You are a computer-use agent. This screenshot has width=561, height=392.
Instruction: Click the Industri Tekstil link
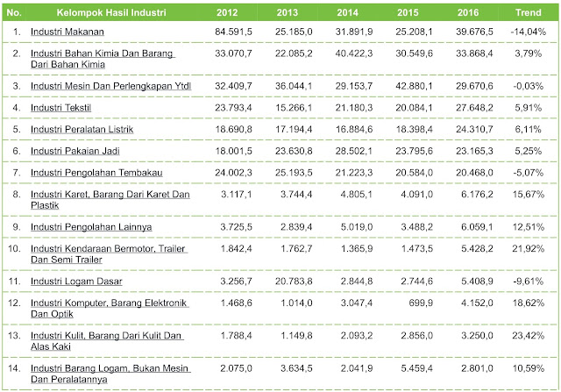(x=60, y=108)
